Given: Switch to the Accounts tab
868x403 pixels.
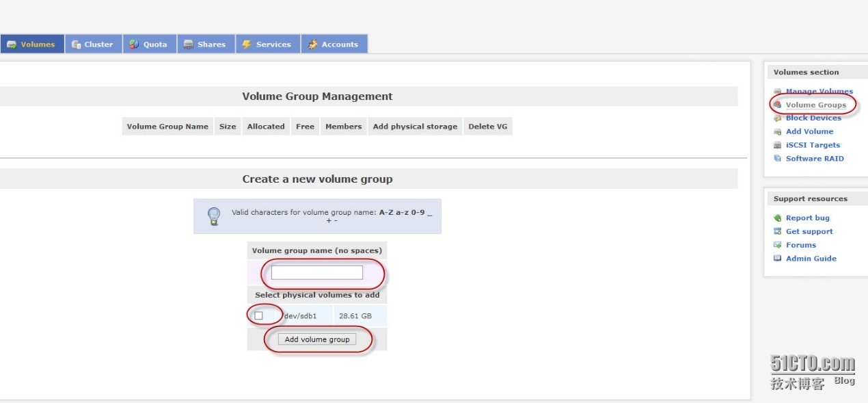Looking at the screenshot, I should click(x=334, y=44).
